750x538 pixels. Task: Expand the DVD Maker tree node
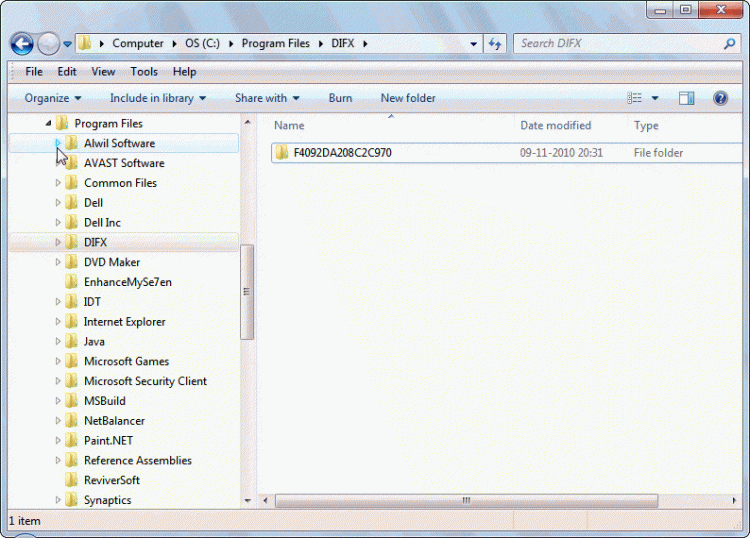point(58,262)
